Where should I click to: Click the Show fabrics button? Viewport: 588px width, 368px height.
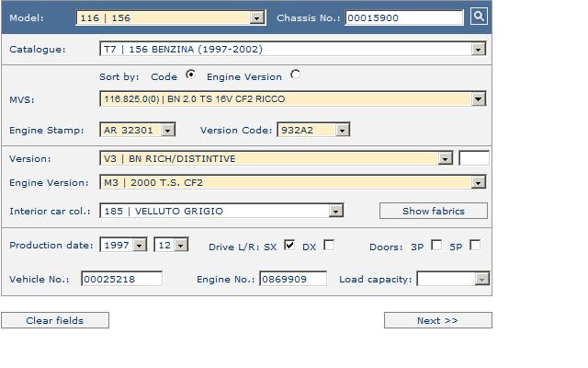pos(434,211)
